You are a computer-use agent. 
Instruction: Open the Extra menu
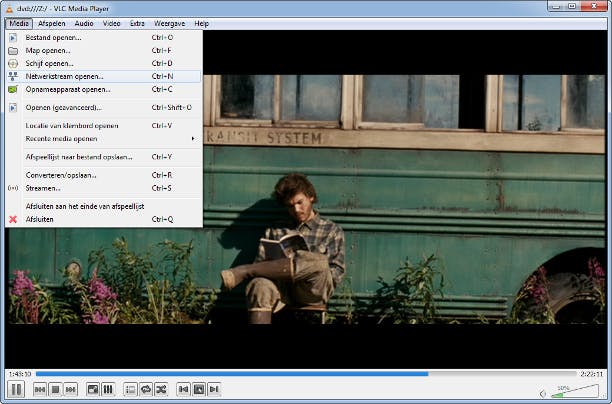pos(137,23)
